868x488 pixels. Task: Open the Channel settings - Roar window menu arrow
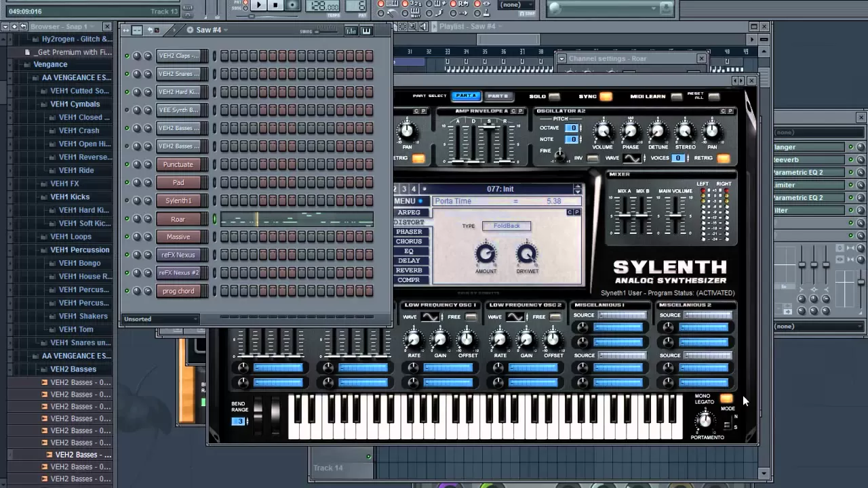[561, 58]
